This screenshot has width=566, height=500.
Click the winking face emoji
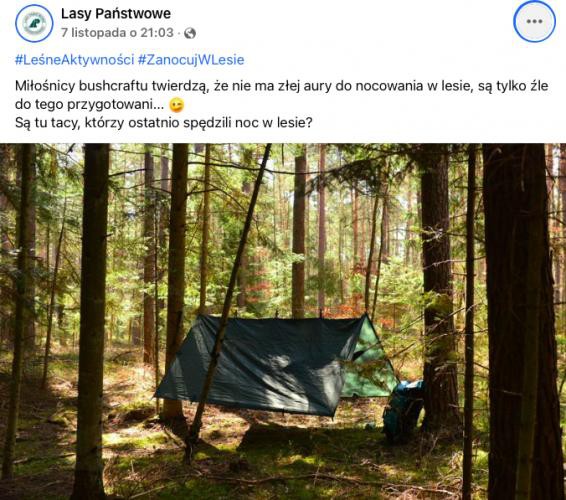(177, 105)
